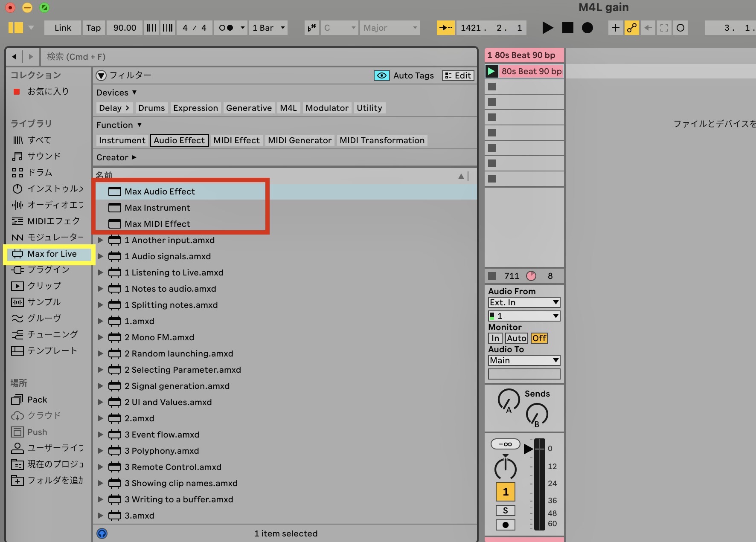Image resolution: width=756 pixels, height=542 pixels.
Task: Set Monitor to Auto
Action: (x=516, y=338)
